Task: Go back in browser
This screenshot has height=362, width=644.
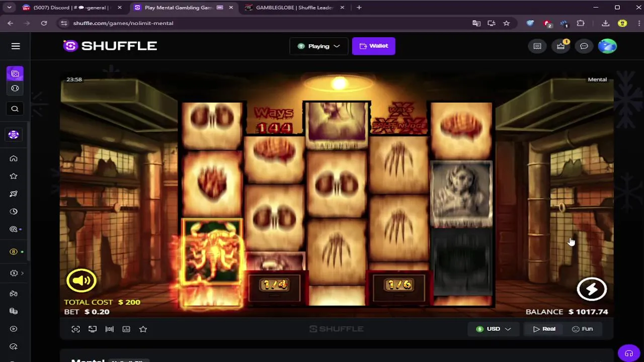Action: coord(11,23)
